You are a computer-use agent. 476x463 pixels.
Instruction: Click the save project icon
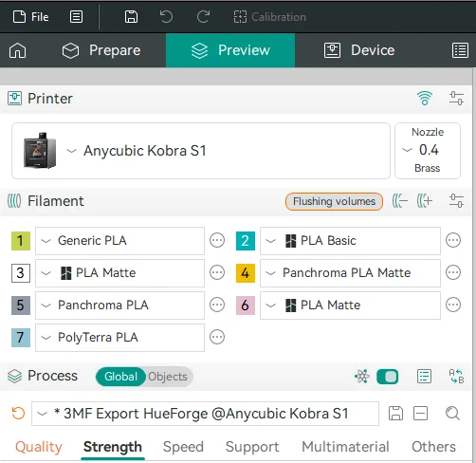tap(131, 17)
